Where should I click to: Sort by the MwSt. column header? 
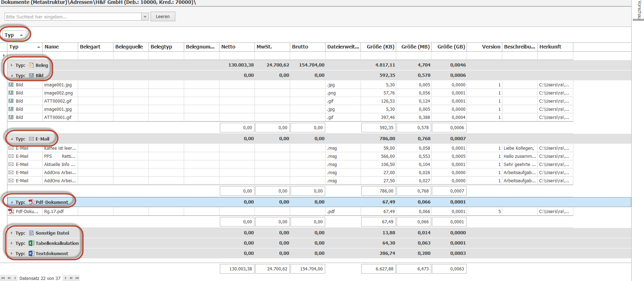pyautogui.click(x=272, y=47)
